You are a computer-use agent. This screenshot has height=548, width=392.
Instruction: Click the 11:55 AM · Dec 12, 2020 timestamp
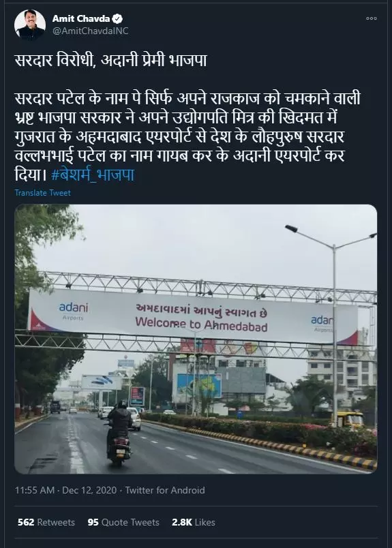pos(65,490)
